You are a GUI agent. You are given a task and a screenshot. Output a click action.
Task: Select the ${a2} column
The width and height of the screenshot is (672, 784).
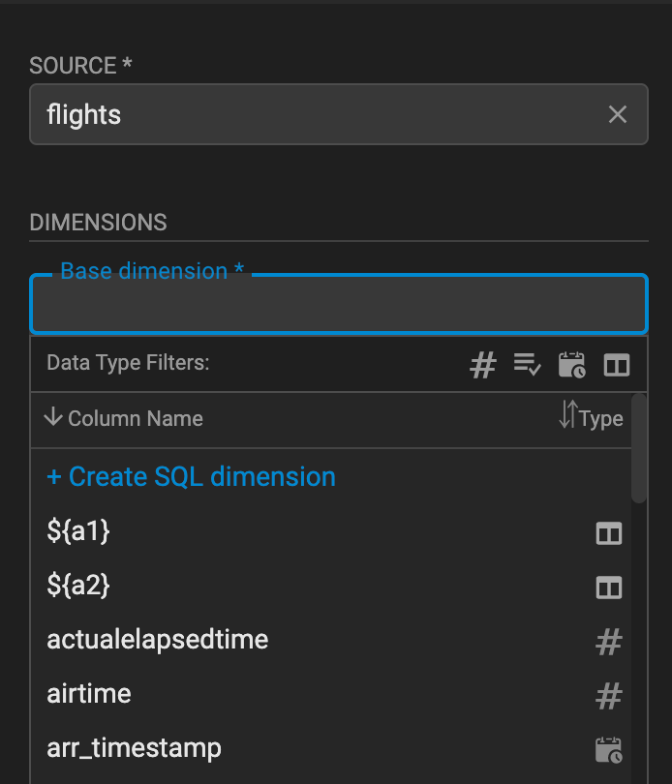pos(331,586)
